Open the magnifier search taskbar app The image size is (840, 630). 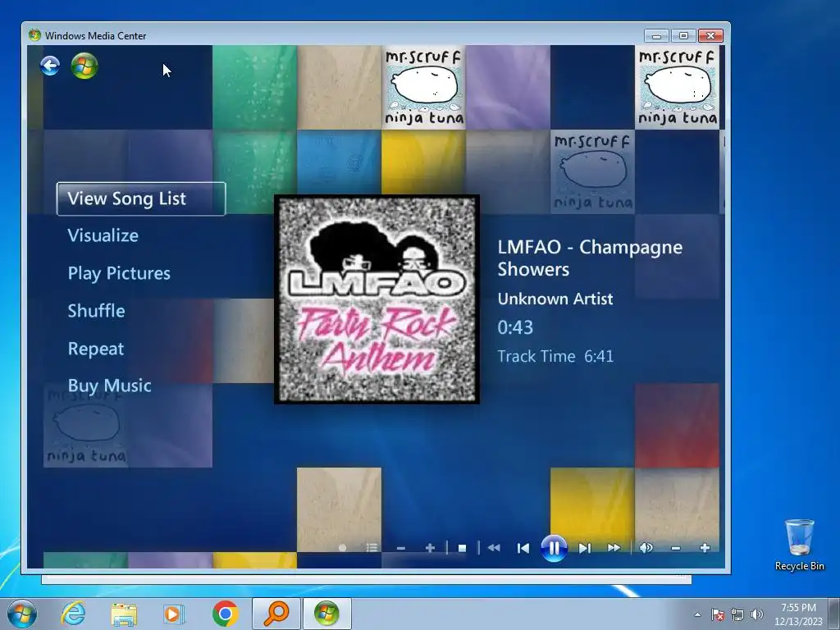276,614
